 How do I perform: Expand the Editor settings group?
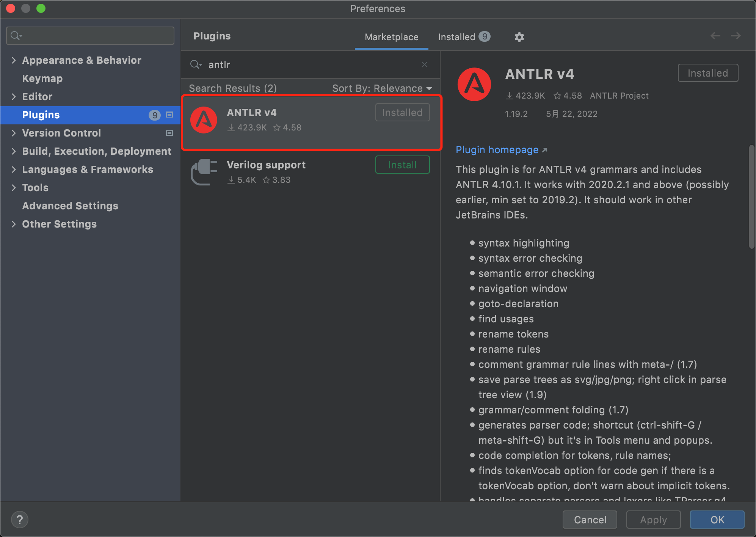tap(14, 97)
